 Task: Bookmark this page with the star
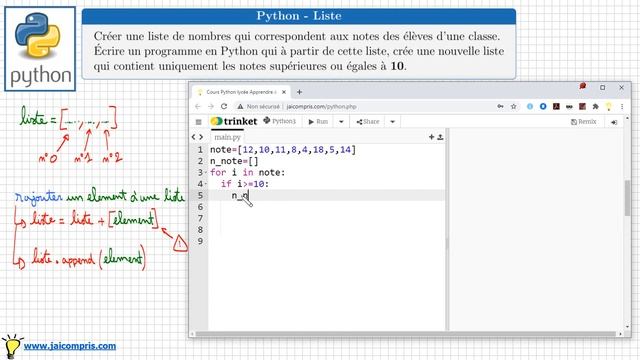point(513,107)
